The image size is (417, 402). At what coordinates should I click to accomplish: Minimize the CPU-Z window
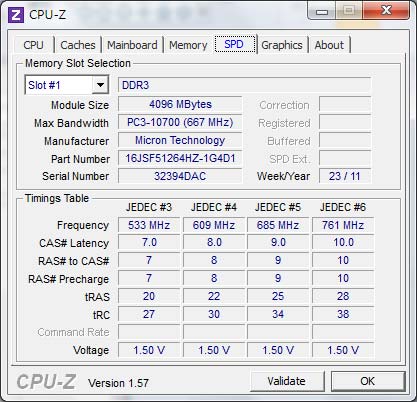(x=322, y=12)
